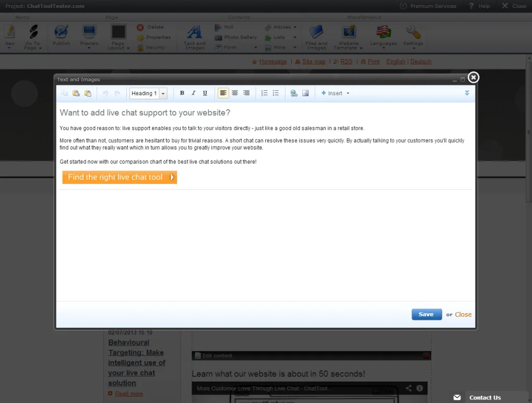The width and height of the screenshot is (532, 403).
Task: Click the Paste clipboard icon
Action: (76, 93)
